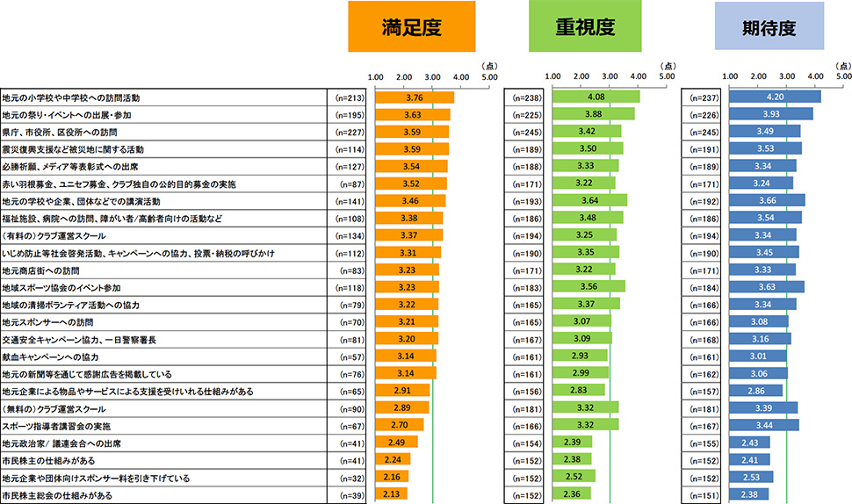852x504 pixels.
Task: Select the row label 市民株主総会の仕組みがある
Action: [57, 495]
